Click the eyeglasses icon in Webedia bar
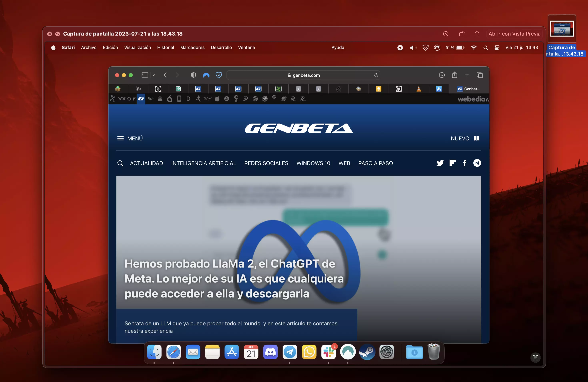Image resolution: width=588 pixels, height=382 pixels. tap(207, 99)
